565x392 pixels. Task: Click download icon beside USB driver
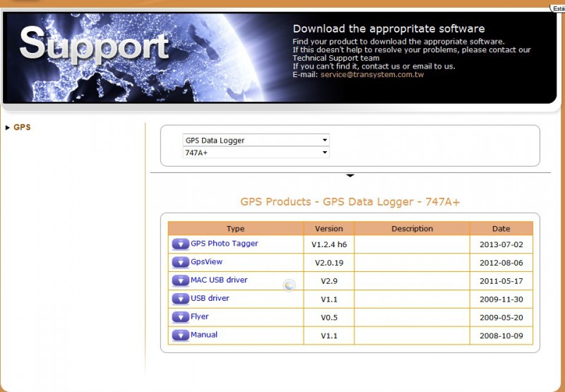(180, 299)
